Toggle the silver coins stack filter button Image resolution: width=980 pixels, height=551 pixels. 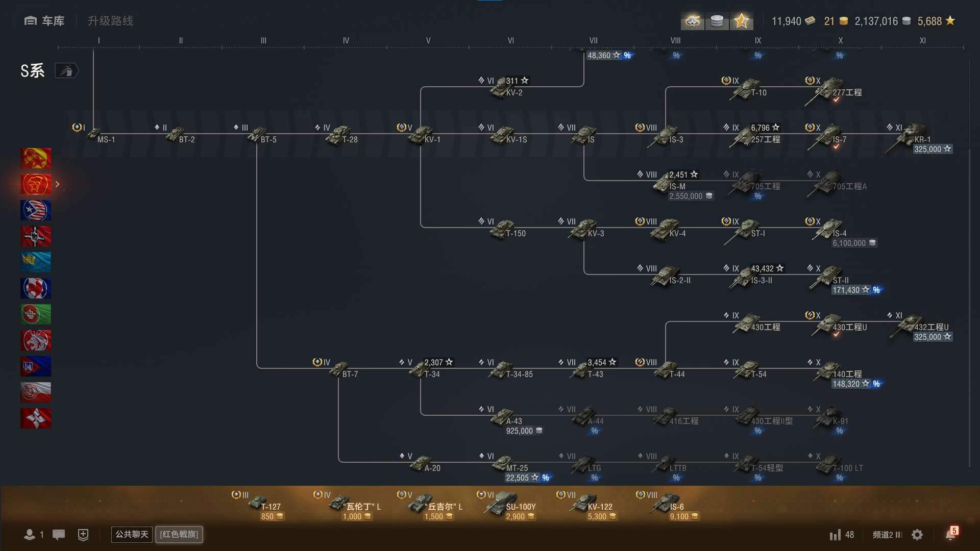(717, 21)
